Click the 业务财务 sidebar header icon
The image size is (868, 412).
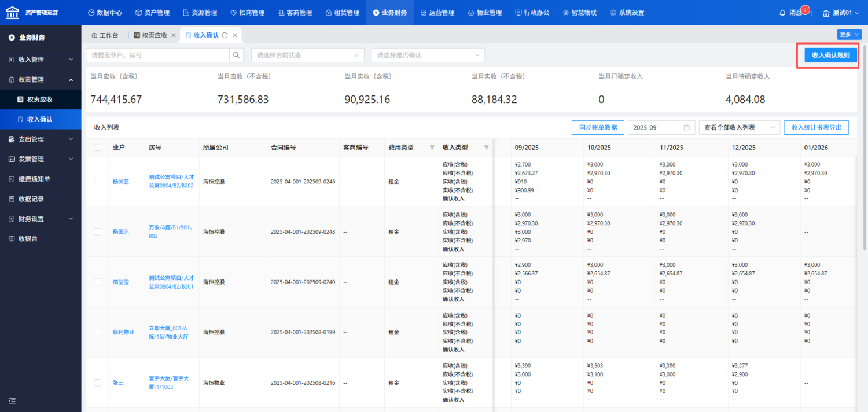12,38
